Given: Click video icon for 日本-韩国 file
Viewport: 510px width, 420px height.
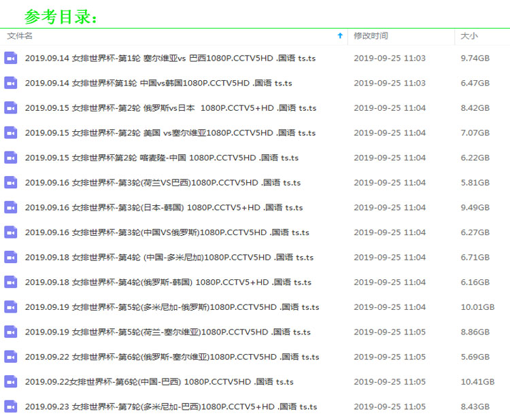Looking at the screenshot, I should pos(10,207).
